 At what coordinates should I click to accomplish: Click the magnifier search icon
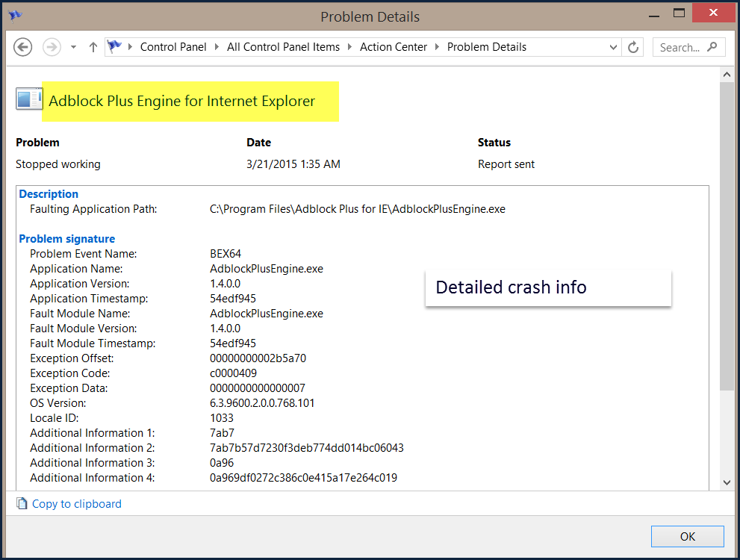tap(712, 47)
